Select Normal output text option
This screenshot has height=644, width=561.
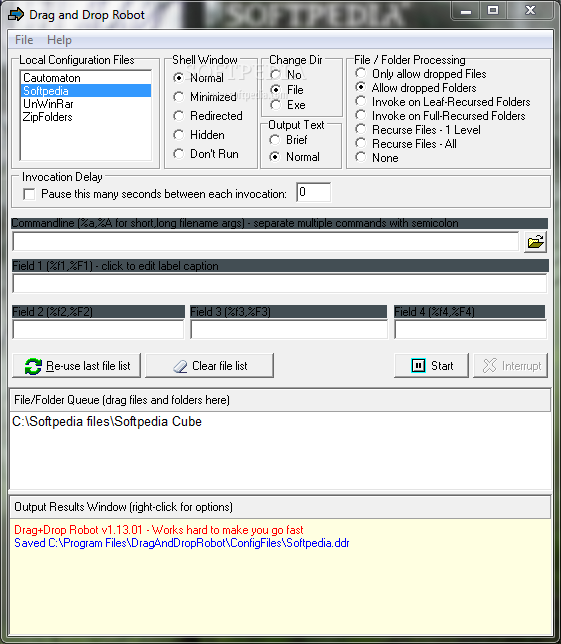coord(294,157)
